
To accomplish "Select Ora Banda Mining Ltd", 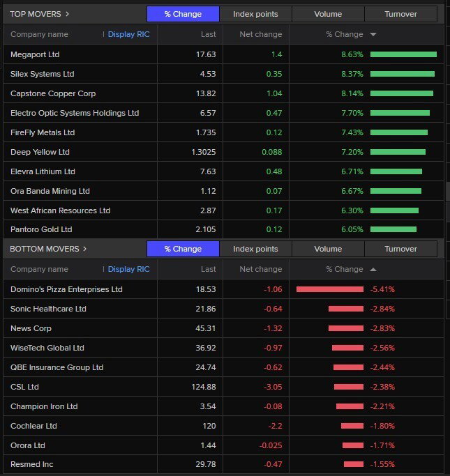I will (50, 191).
